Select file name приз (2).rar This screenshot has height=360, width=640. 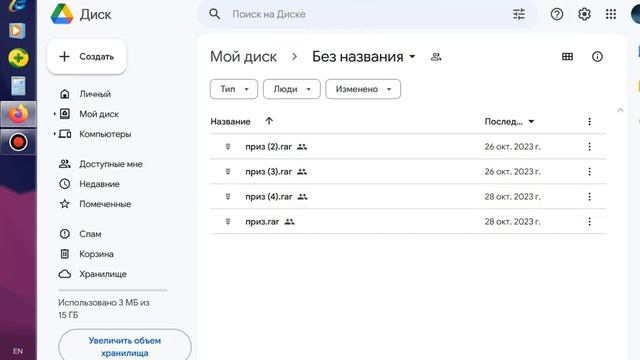269,147
